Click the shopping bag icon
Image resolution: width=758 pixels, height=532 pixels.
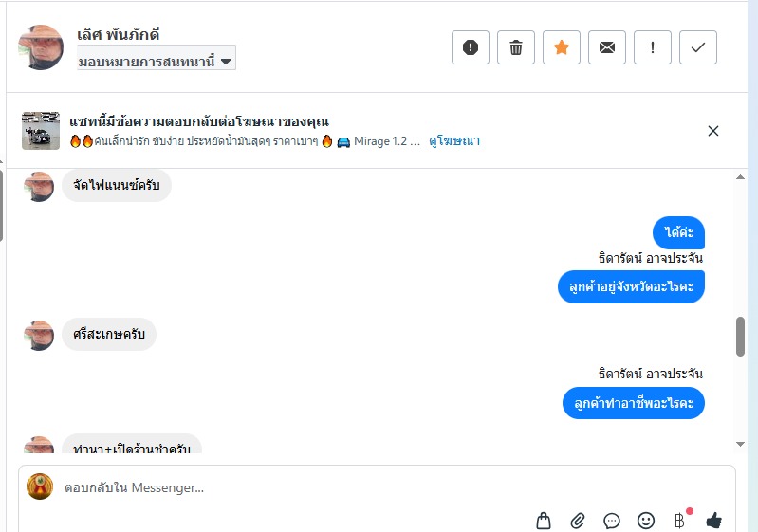(544, 520)
